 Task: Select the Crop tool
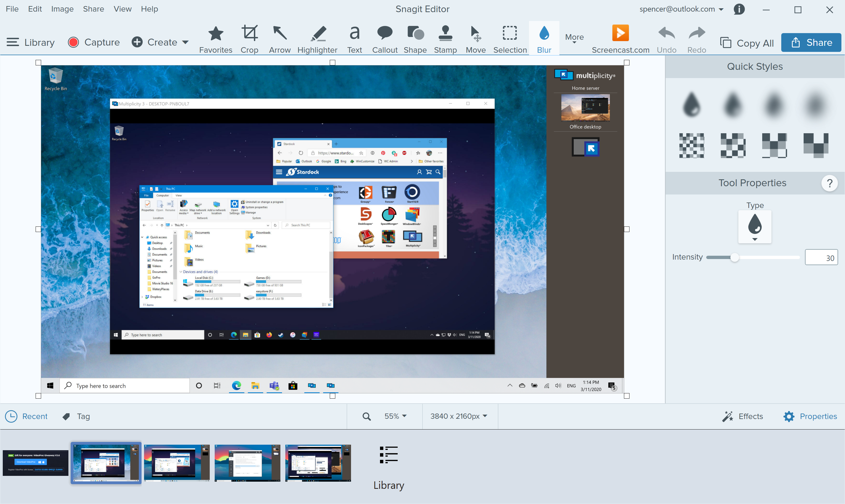pos(249,39)
